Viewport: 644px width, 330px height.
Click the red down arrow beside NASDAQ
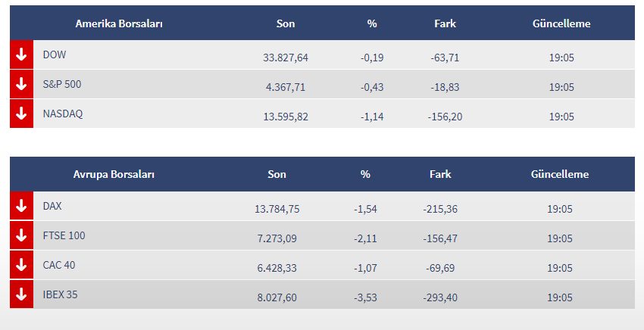click(21, 114)
